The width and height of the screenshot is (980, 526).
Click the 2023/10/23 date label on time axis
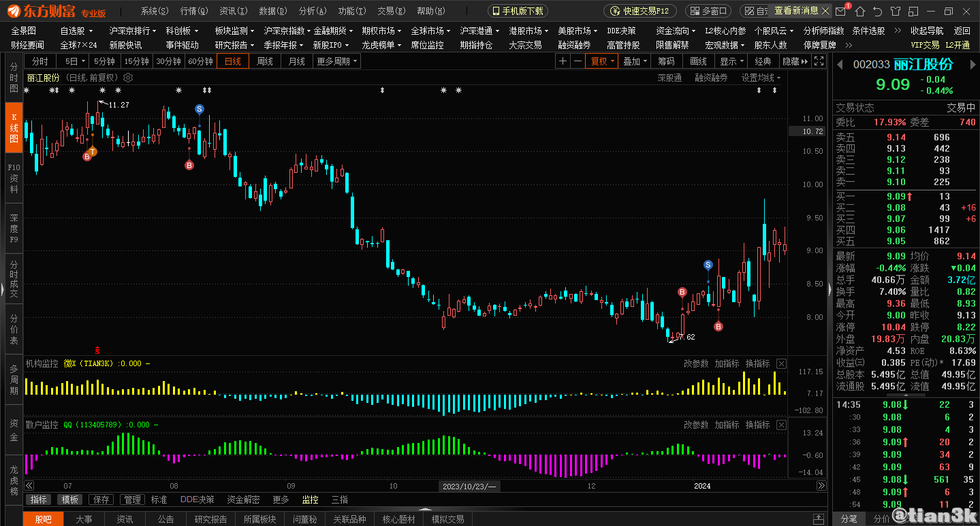click(469, 486)
